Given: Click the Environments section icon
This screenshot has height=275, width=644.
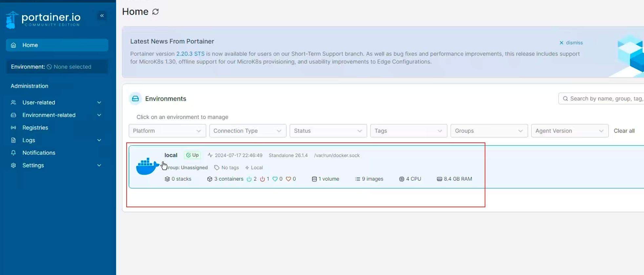Looking at the screenshot, I should tap(135, 99).
